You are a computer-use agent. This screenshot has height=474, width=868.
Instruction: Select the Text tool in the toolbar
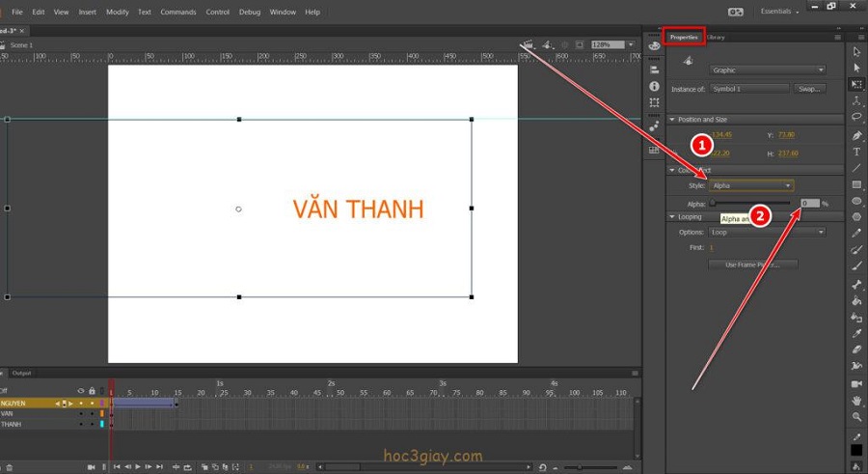[856, 152]
